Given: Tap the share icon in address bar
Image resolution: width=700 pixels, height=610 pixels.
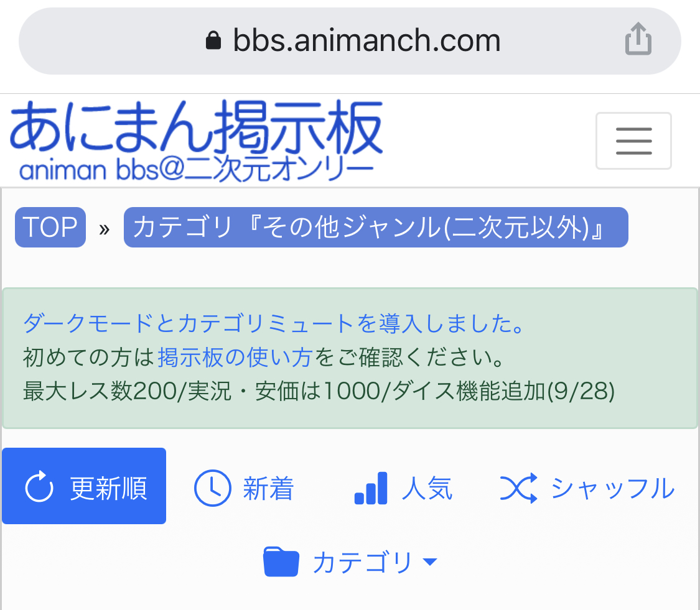Looking at the screenshot, I should (638, 39).
